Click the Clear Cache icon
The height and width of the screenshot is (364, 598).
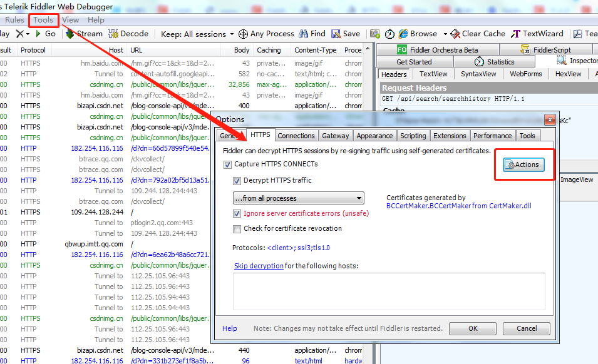click(x=455, y=34)
